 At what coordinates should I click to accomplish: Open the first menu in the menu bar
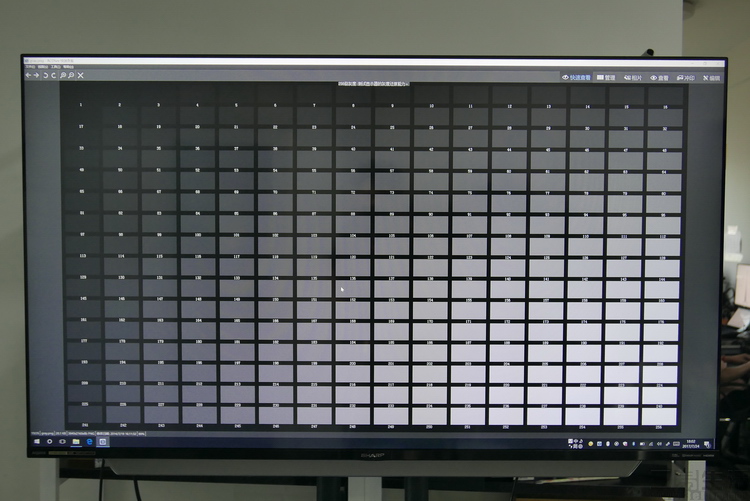coord(29,67)
